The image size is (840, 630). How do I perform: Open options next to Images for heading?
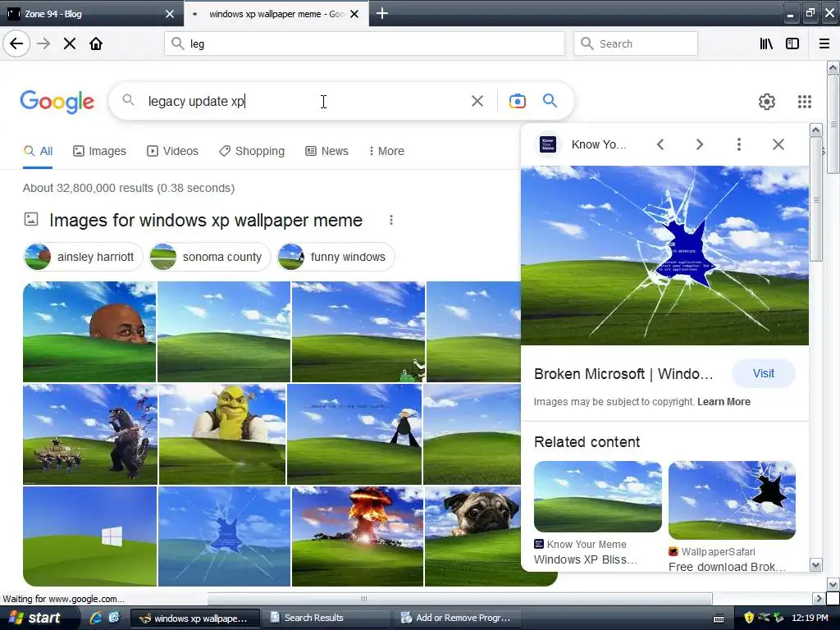pyautogui.click(x=391, y=220)
